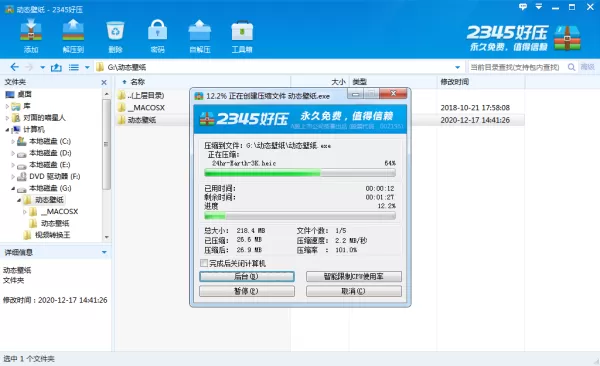Click the forward navigation arrow
The image size is (600, 366).
(29, 67)
